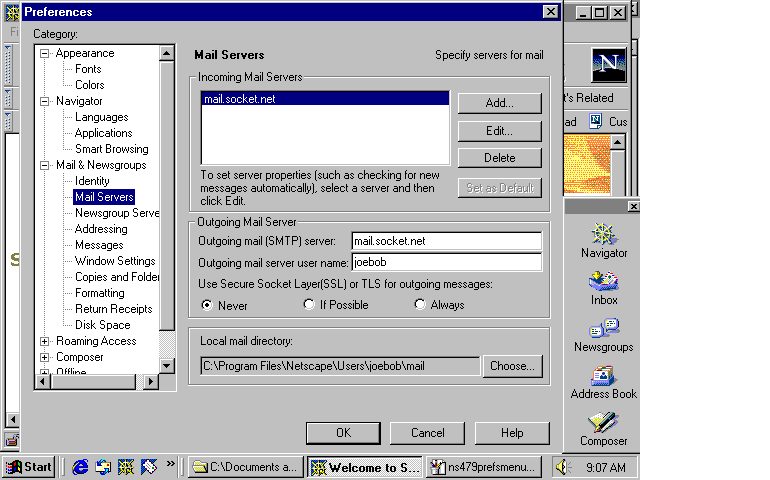Select Mail Servers in category tree
The image size is (770, 480).
(x=104, y=197)
